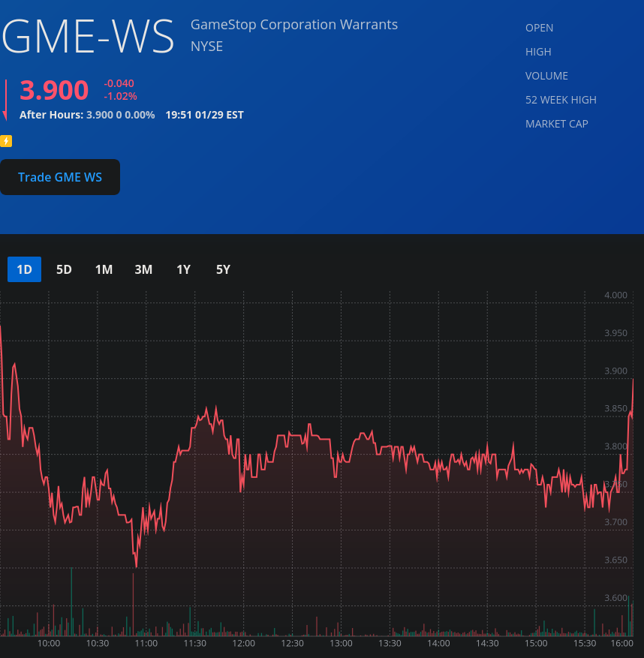The height and width of the screenshot is (658, 644).
Task: Click the 52 WEEK HIGH stat label
Action: (x=561, y=100)
